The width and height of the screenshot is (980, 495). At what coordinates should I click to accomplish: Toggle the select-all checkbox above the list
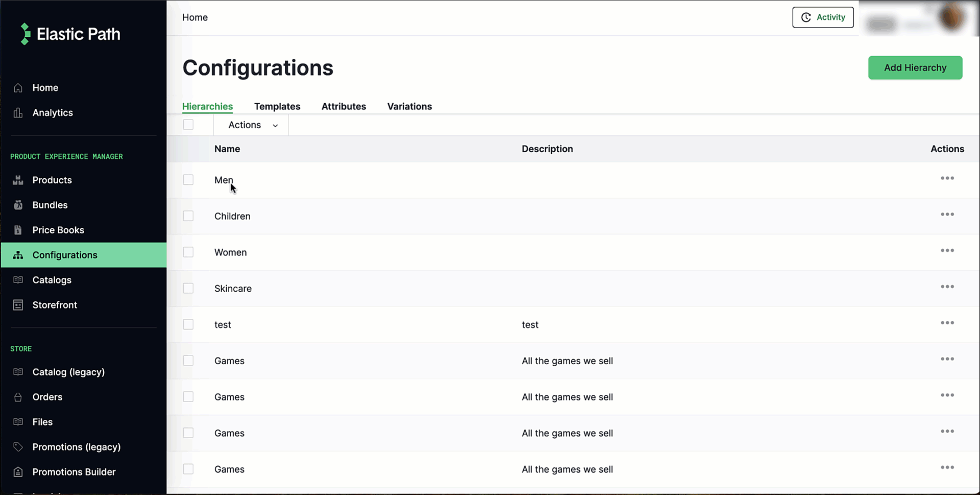click(x=188, y=124)
